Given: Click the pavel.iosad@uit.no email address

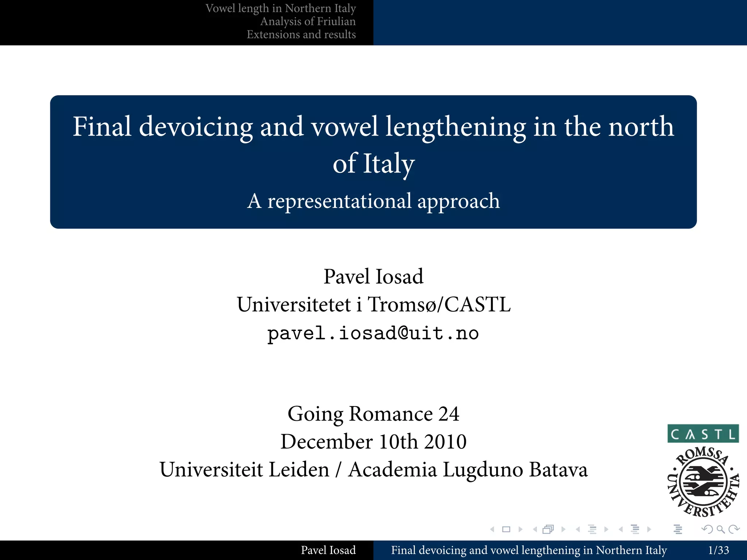Looking at the screenshot, I should [x=373, y=333].
